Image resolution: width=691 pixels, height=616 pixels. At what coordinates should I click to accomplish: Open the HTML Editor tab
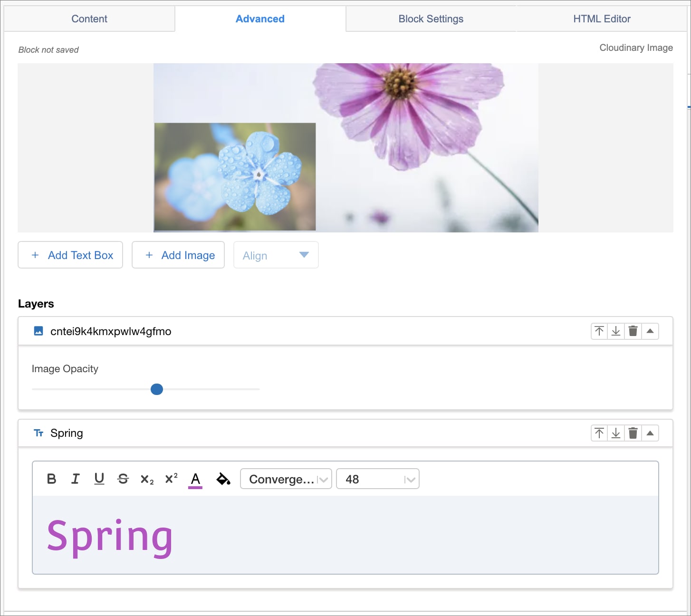click(601, 19)
